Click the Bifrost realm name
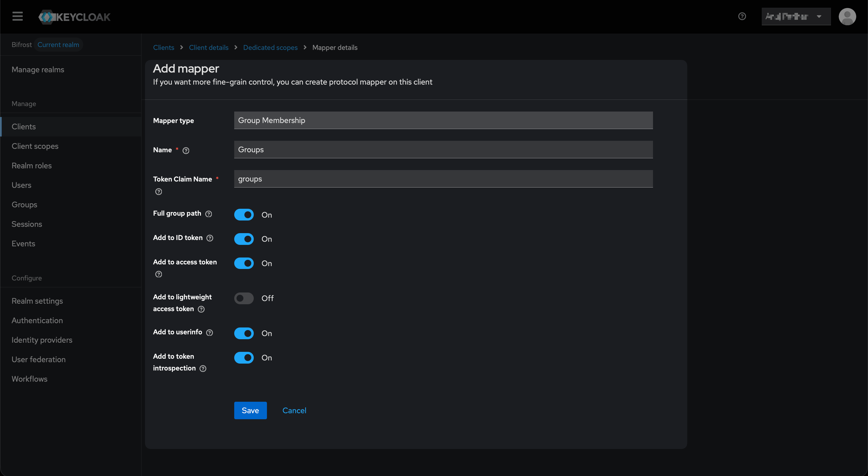This screenshot has width=868, height=476. 22,44
